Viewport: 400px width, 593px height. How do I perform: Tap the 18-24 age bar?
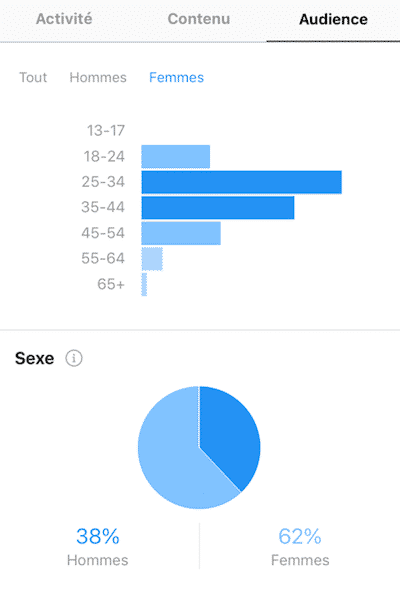[x=176, y=157]
